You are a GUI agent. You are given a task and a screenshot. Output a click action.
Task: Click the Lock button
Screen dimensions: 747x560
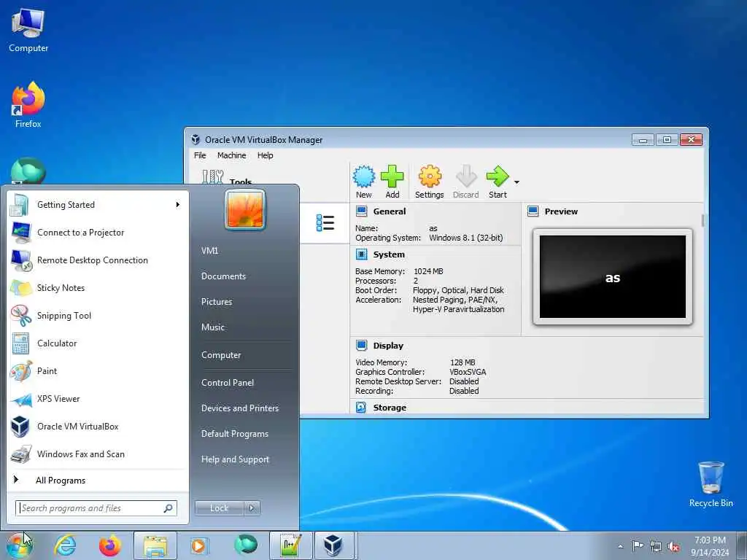coord(219,508)
